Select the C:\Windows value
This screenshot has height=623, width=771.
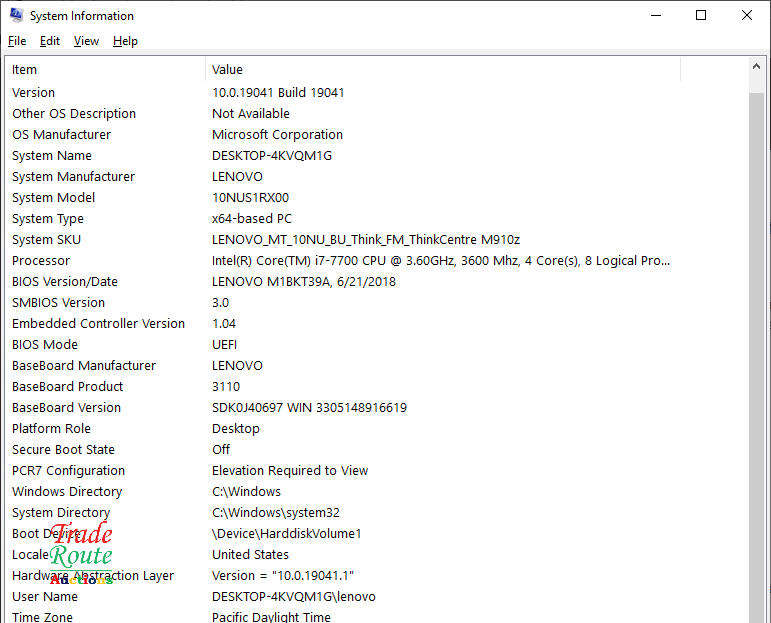coord(246,492)
